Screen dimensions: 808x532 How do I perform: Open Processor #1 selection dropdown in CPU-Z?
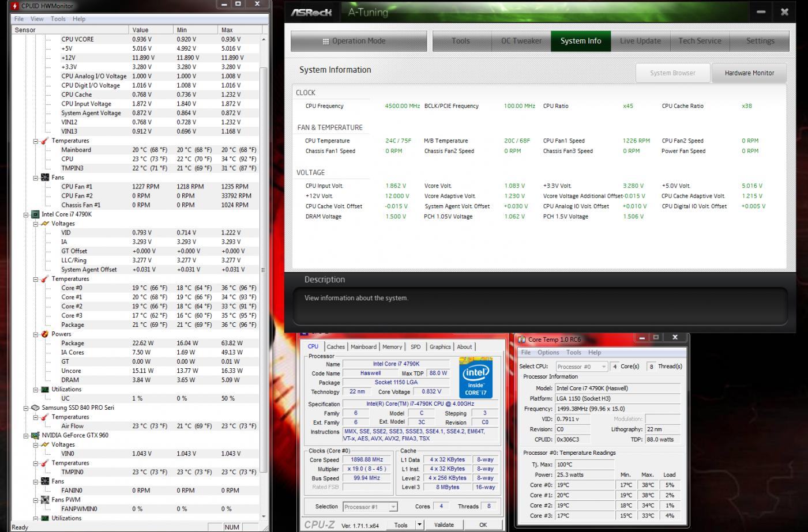(x=370, y=507)
